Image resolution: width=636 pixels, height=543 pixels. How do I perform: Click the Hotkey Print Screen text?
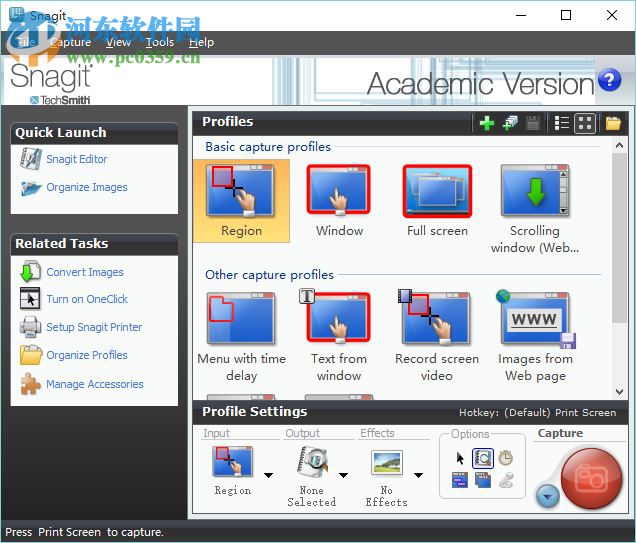[537, 412]
